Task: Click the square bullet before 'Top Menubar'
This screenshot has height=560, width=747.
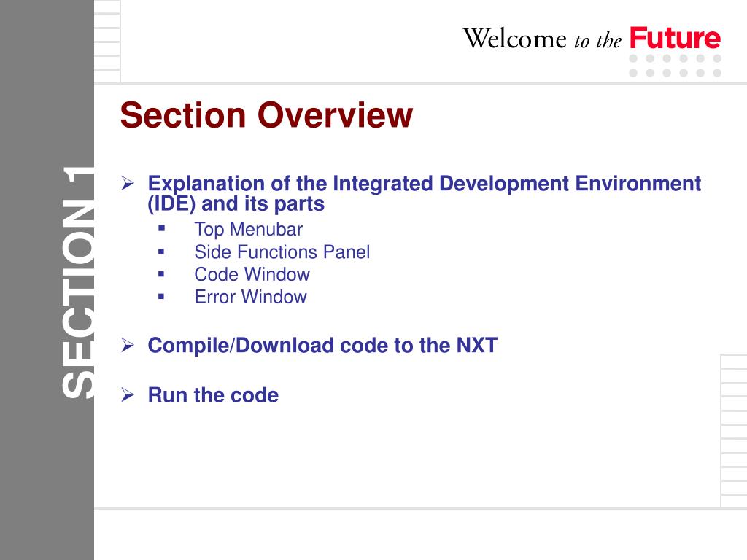Action: [x=161, y=228]
